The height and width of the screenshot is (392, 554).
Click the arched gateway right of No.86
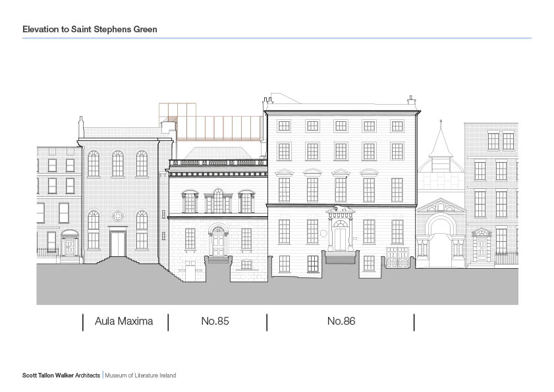coord(441,241)
